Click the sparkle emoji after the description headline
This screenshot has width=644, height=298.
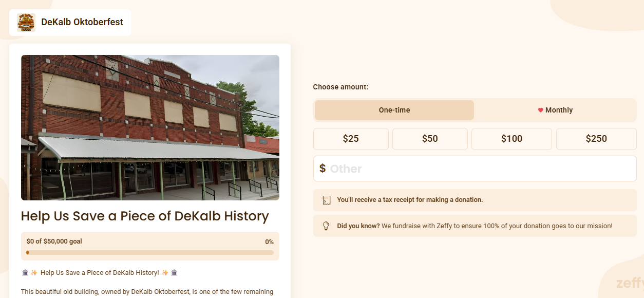click(x=165, y=273)
